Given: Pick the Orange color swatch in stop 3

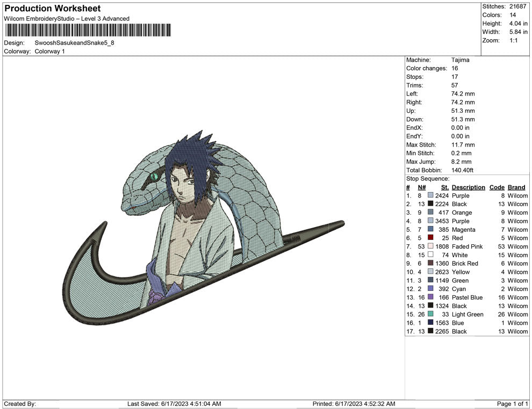Looking at the screenshot, I should tap(430, 212).
